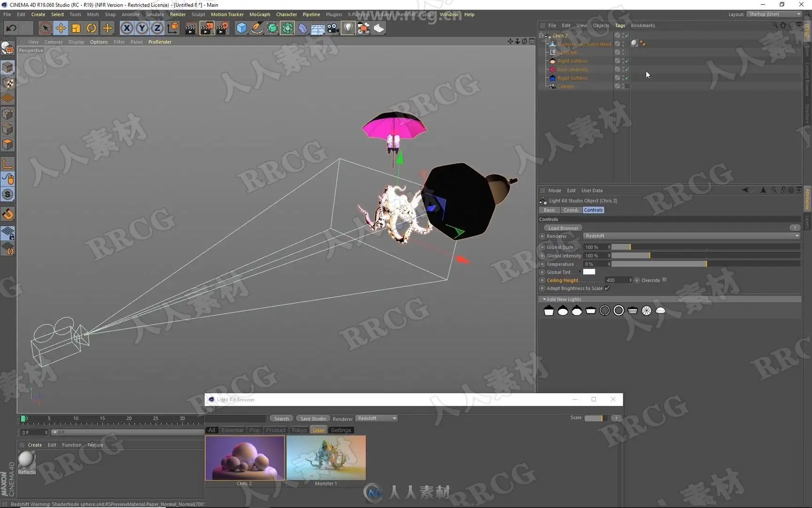
Task: Toggle layer box for READ ME object
Action: (617, 52)
